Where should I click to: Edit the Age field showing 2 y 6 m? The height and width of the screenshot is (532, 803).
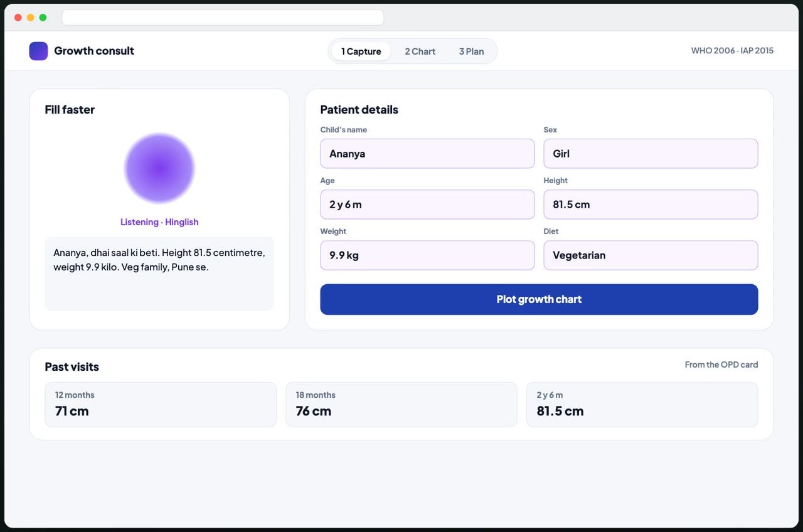tap(427, 205)
